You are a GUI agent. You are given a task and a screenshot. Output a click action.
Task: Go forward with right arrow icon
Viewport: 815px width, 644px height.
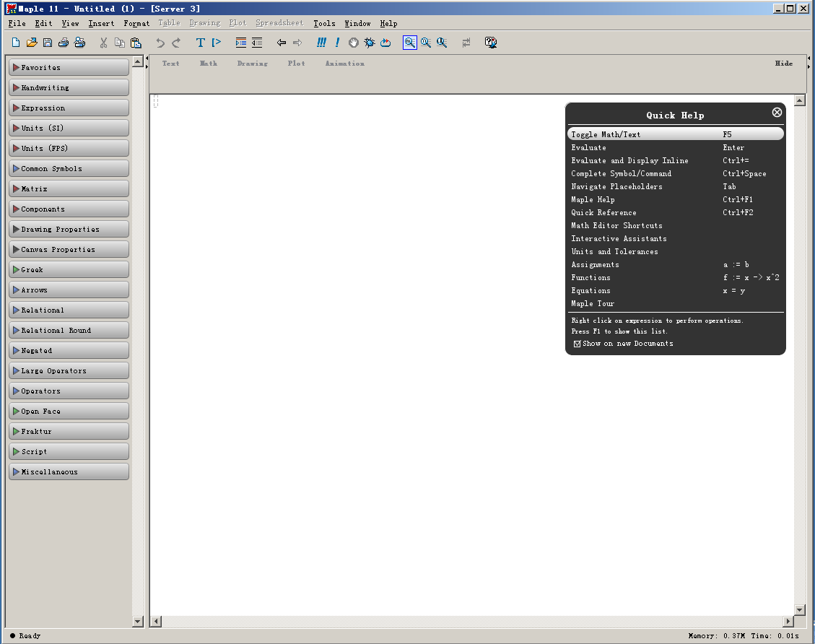coord(297,43)
